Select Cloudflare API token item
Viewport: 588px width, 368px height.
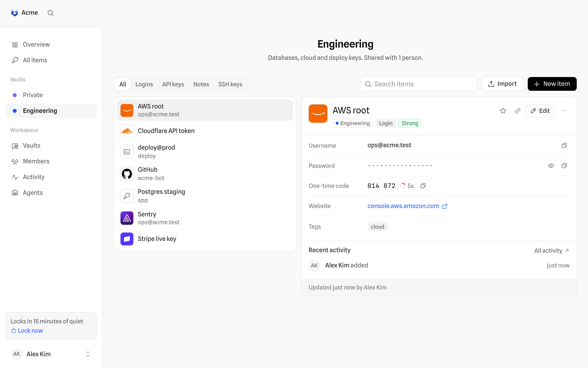click(x=205, y=131)
